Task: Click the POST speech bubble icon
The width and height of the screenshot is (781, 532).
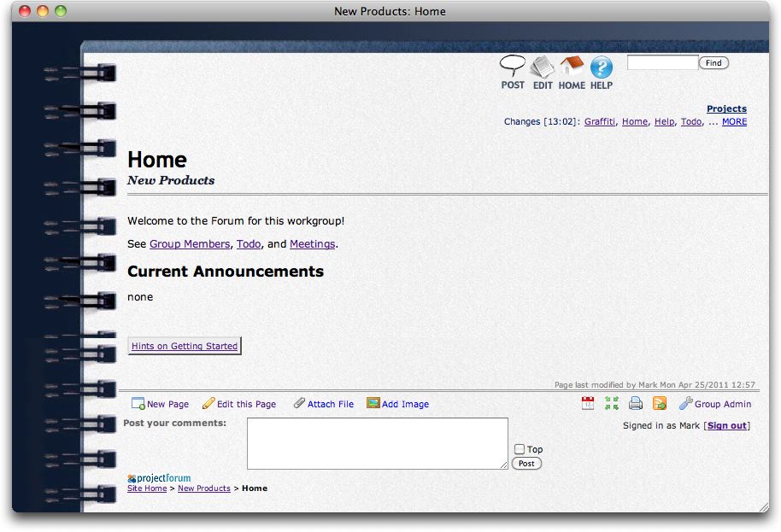Action: click(x=513, y=67)
